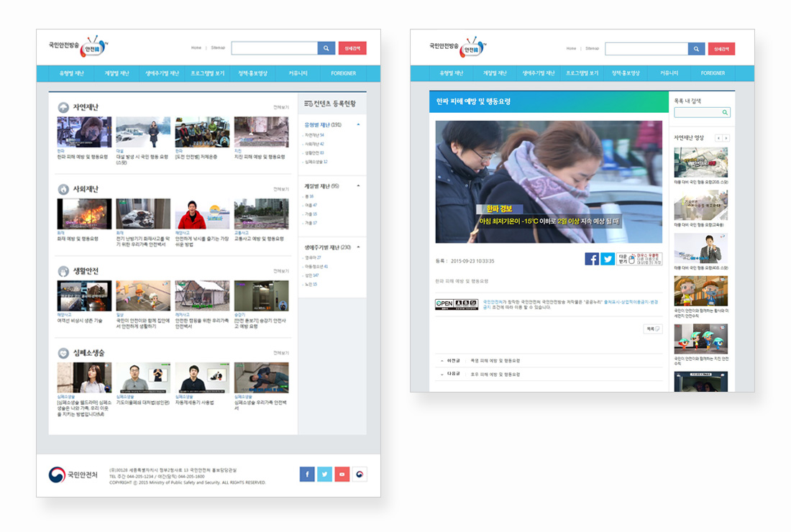This screenshot has height=532, width=791.
Task: Click the 컨텐츠 등록현황 list icon
Action: click(308, 104)
